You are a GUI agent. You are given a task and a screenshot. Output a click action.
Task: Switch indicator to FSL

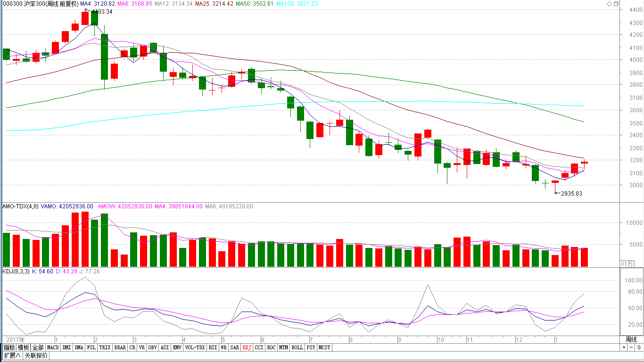tap(91, 347)
